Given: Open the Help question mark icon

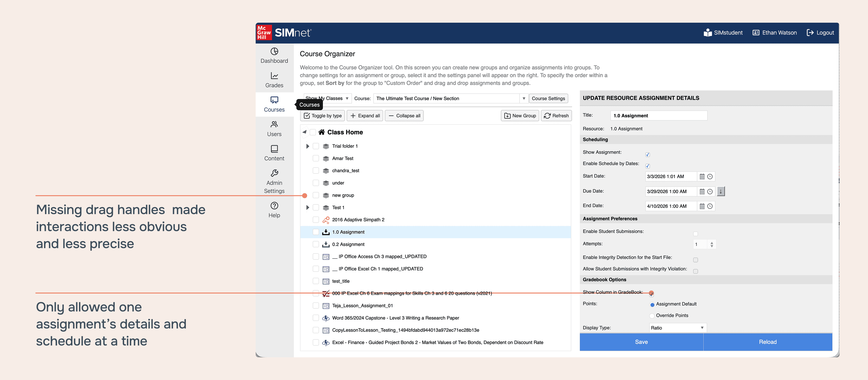Looking at the screenshot, I should pyautogui.click(x=274, y=206).
